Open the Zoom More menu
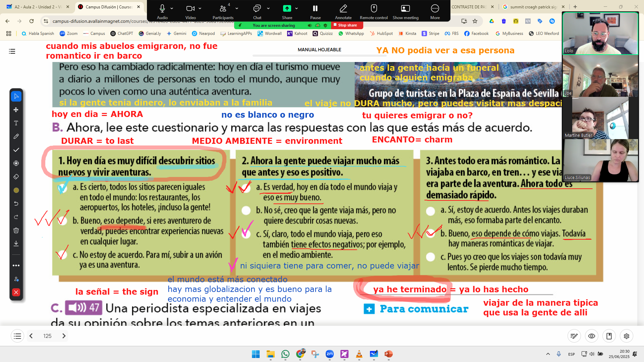The width and height of the screenshot is (644, 362). (435, 12)
